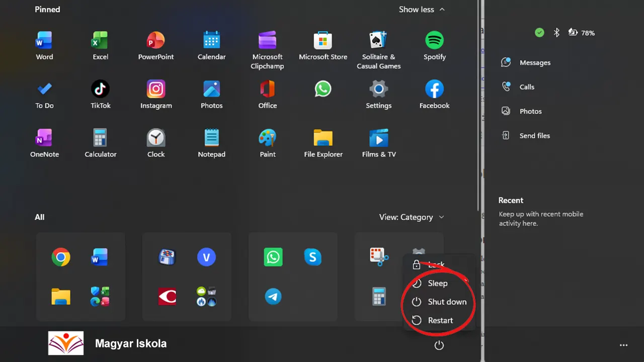Open Magyar Iskola user account
The height and width of the screenshot is (362, 644).
pyautogui.click(x=107, y=343)
